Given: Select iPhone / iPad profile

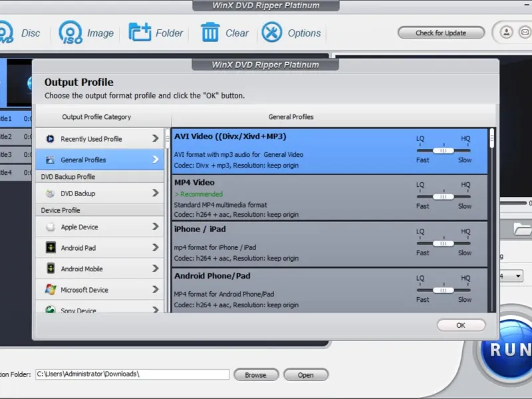Looking at the screenshot, I should point(330,244).
